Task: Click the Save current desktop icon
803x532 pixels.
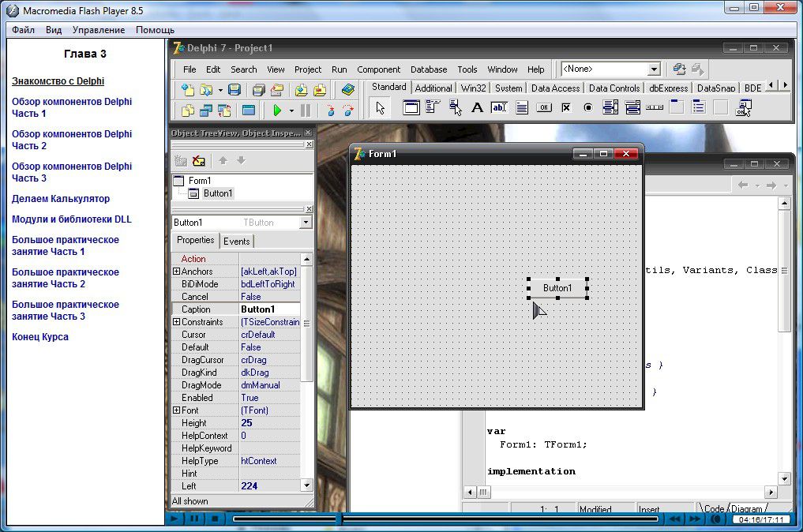Action: 679,69
